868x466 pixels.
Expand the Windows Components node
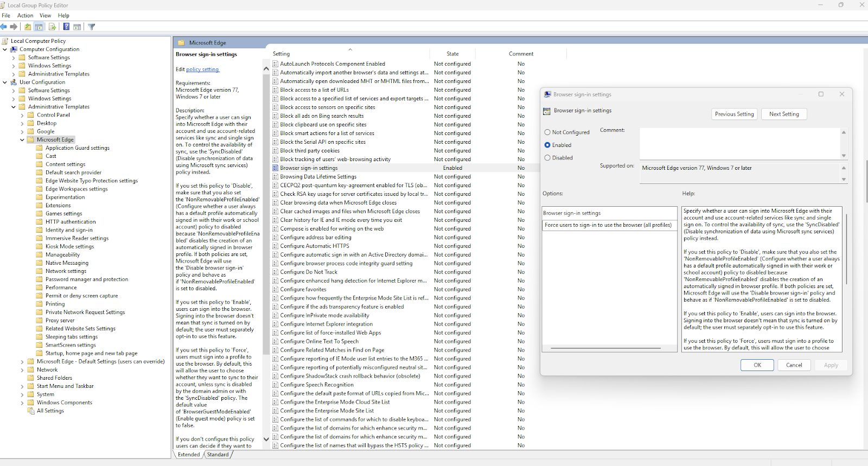(x=22, y=403)
